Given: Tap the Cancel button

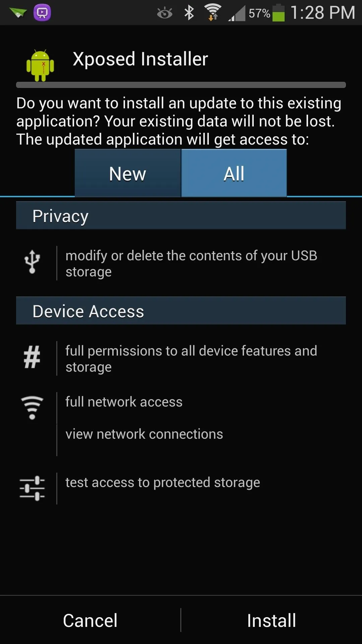Looking at the screenshot, I should click(90, 620).
